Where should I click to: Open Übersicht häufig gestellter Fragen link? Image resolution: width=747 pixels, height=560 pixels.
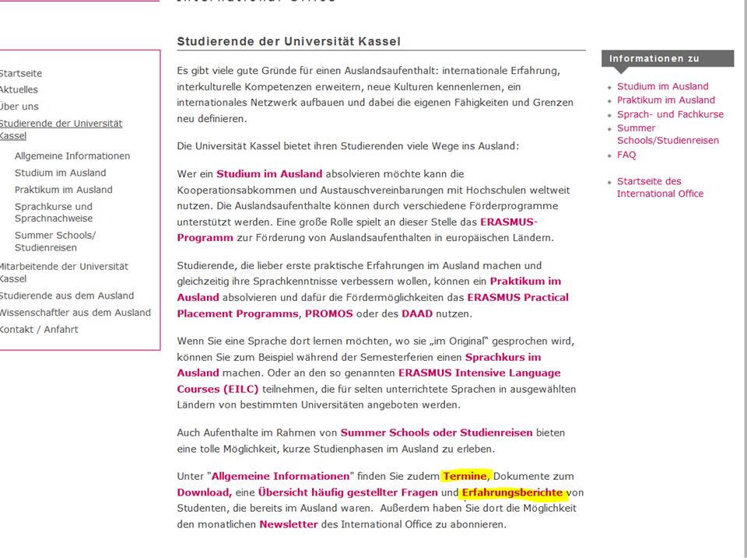(x=348, y=493)
